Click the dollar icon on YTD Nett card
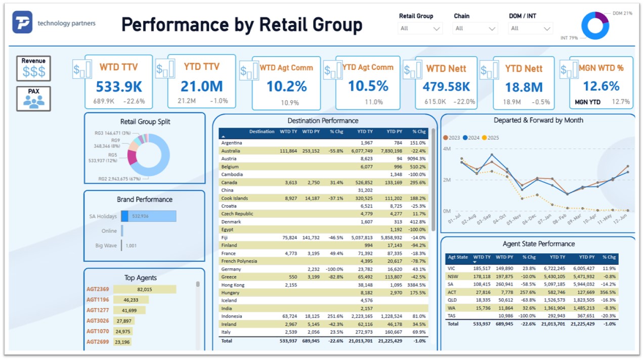Viewport: 644px width, 360px height. click(489, 70)
